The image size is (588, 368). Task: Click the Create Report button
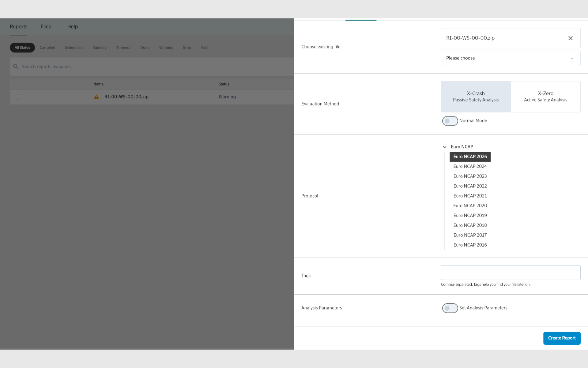(562, 338)
